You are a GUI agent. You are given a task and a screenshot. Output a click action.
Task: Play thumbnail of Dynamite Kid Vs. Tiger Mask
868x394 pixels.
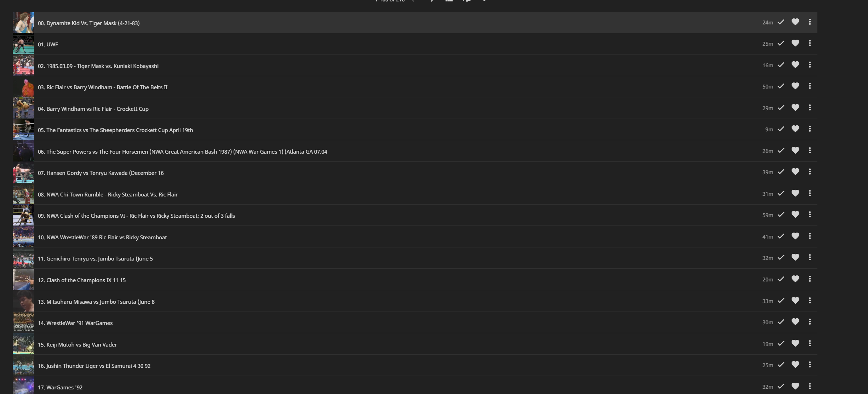click(x=23, y=22)
